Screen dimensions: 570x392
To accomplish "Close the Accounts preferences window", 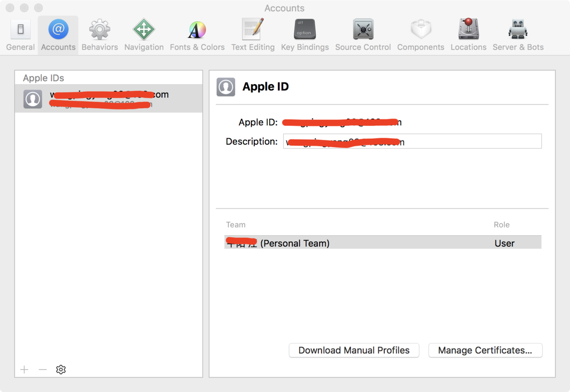I will (x=10, y=8).
